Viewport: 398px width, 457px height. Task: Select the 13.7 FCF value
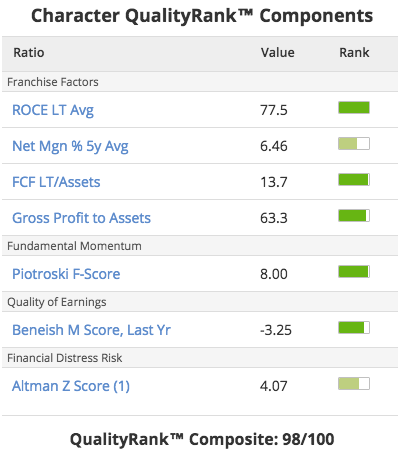coord(274,182)
